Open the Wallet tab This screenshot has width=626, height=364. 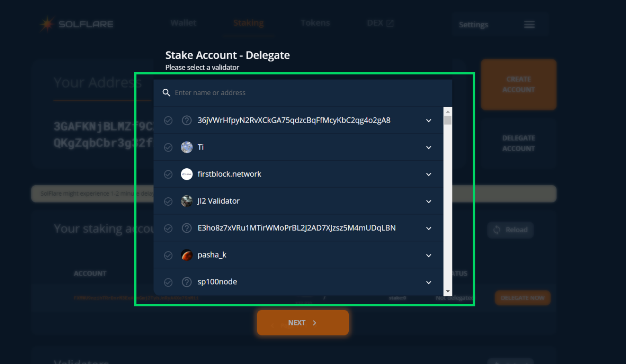(x=183, y=23)
